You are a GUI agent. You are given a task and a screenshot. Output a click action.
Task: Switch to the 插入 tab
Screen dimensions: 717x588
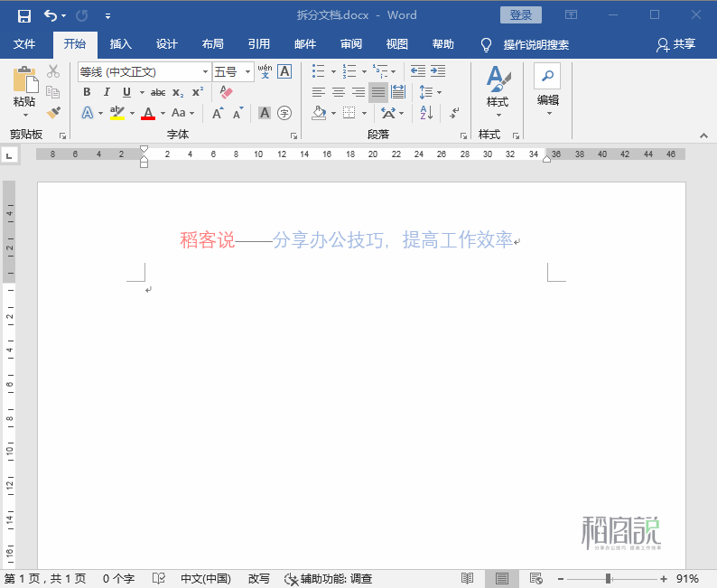click(x=121, y=44)
